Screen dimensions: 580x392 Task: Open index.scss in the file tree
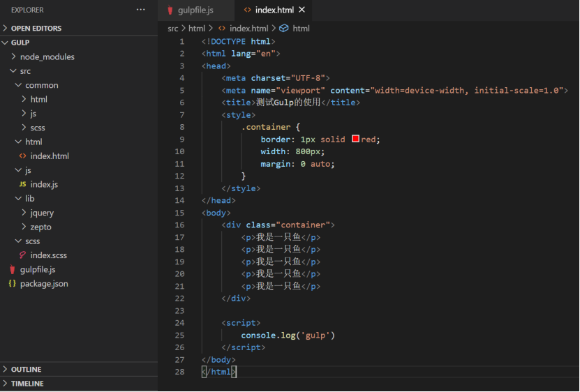tap(79, 255)
